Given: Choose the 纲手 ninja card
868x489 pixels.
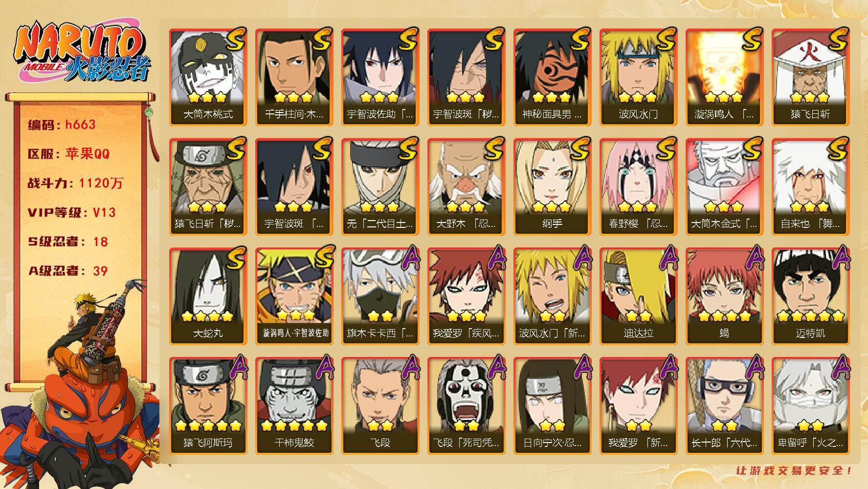Looking at the screenshot, I should [552, 187].
